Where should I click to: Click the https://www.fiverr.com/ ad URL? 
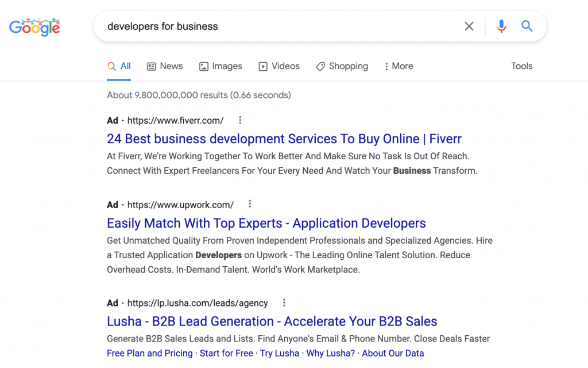(x=176, y=121)
